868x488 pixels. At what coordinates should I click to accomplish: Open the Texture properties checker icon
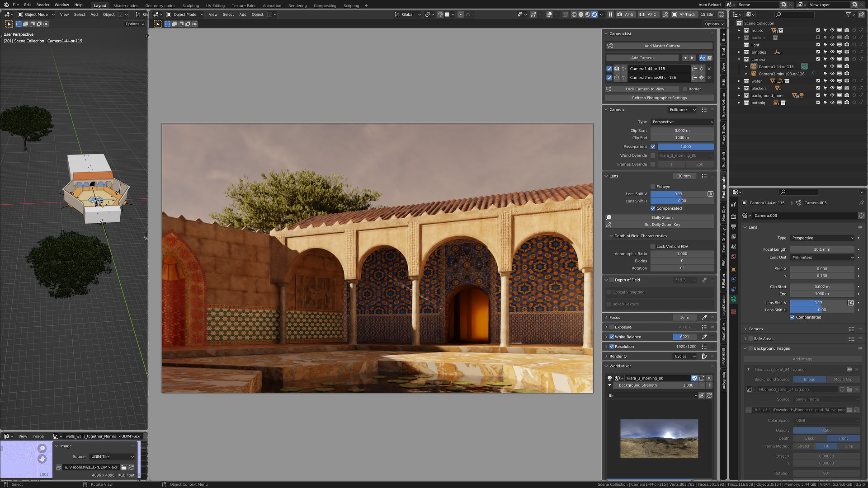733,312
